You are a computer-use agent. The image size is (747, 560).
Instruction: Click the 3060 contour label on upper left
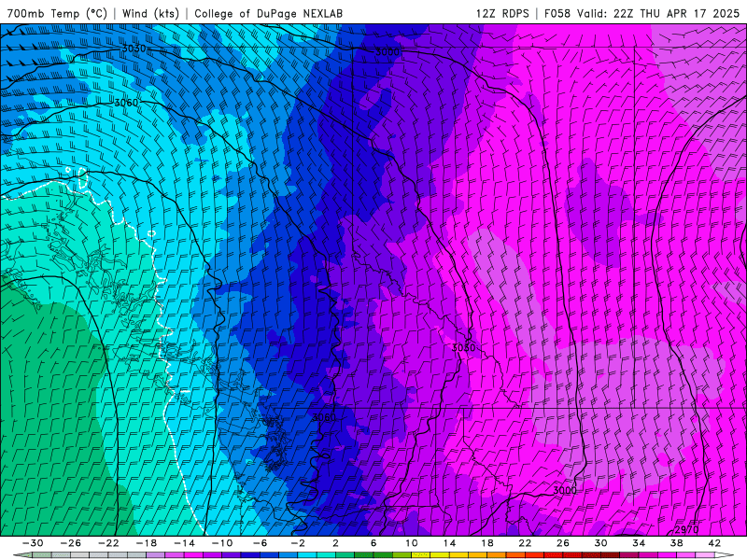coord(126,103)
